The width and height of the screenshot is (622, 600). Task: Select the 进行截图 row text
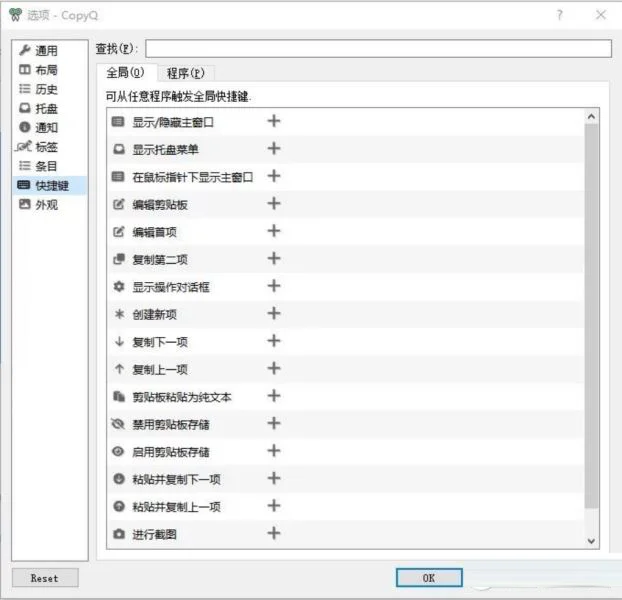tap(154, 535)
